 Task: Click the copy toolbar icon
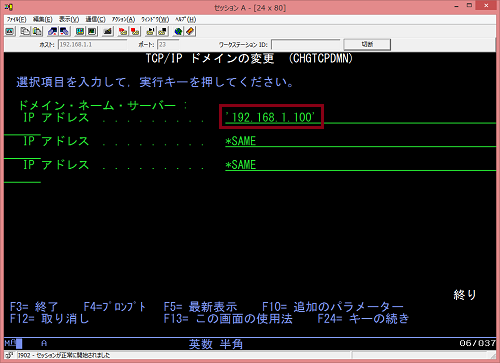(25, 32)
